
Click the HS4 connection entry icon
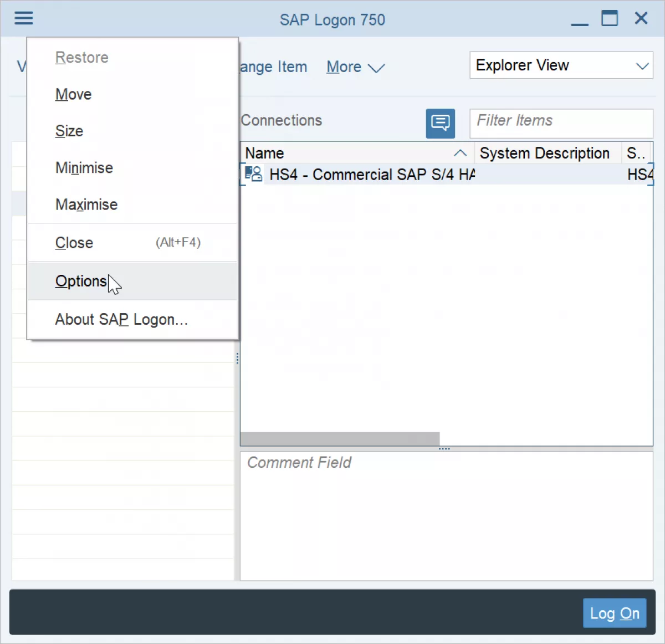click(x=253, y=174)
